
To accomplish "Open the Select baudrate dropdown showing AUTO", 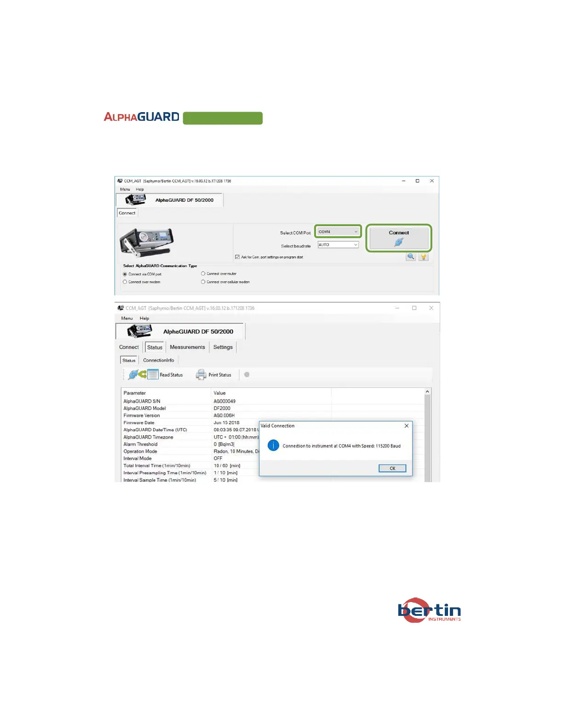I will click(x=338, y=245).
